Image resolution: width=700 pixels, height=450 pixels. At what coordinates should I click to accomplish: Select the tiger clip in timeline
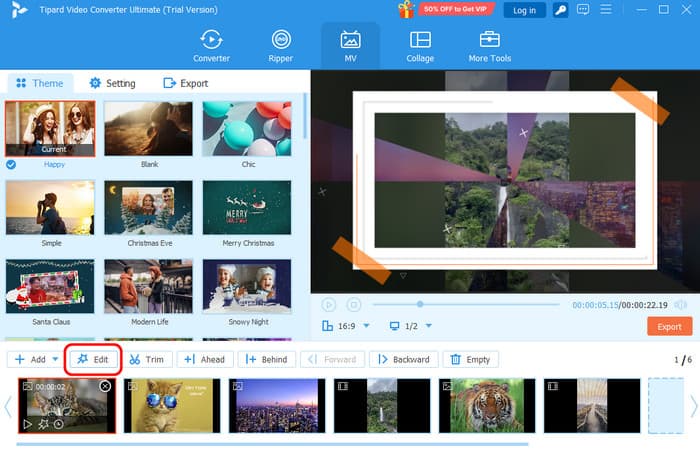(x=487, y=405)
